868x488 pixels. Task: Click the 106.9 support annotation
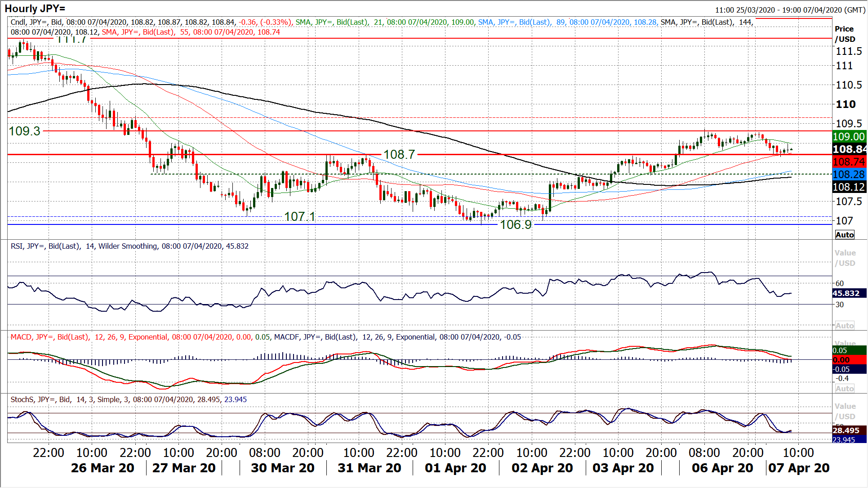(516, 224)
